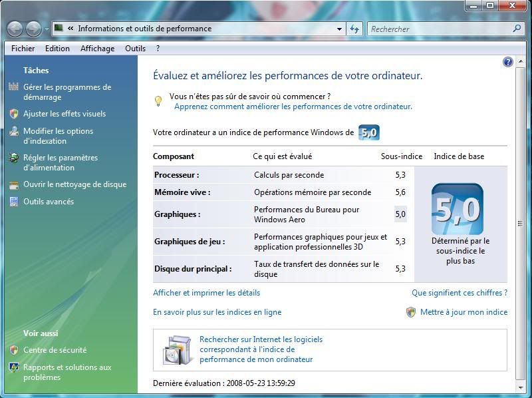
Task: Click Afficher et imprimer les détails
Action: [206, 293]
